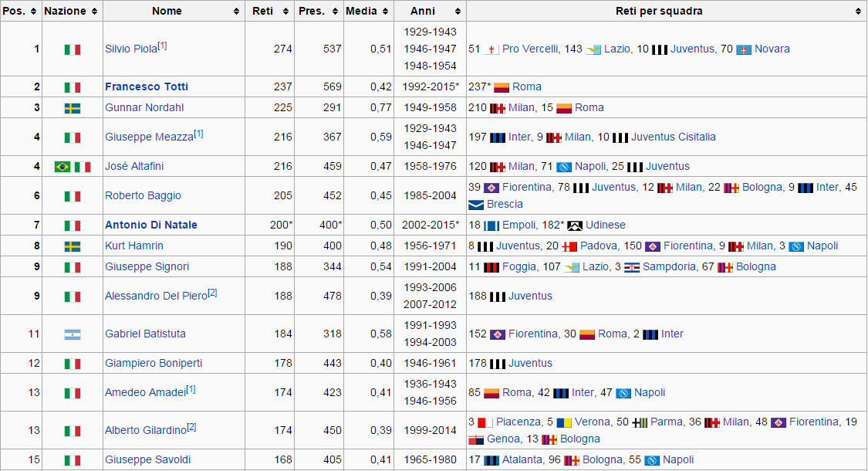Sort table by the Nome column arrows
868x471 pixels.
(x=236, y=11)
